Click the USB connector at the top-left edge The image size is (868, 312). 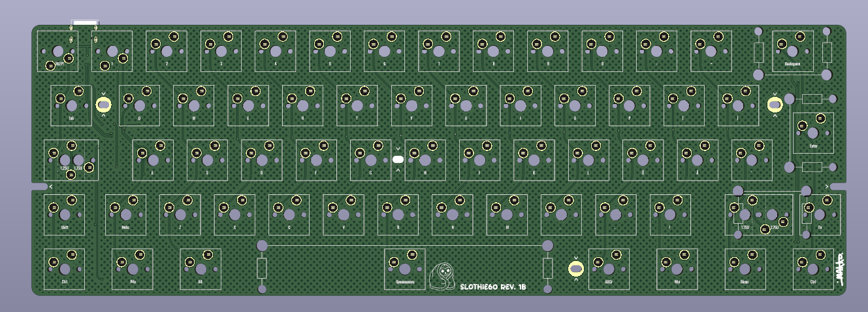point(84,26)
